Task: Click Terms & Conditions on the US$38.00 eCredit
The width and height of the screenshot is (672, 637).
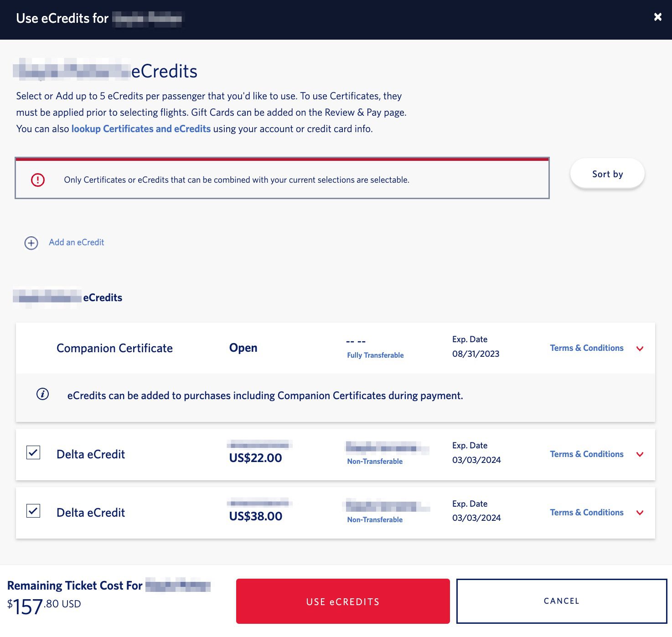Action: click(586, 512)
